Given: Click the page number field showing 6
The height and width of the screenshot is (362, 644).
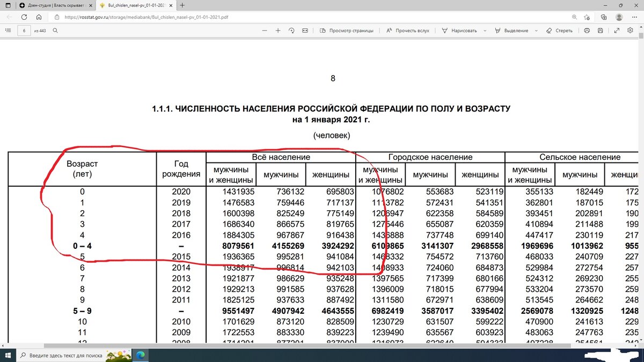Looking at the screenshot, I should point(25,31).
